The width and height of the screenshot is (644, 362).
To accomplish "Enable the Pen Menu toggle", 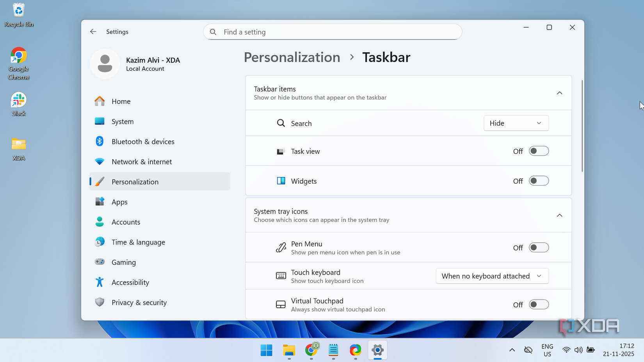I will (539, 248).
